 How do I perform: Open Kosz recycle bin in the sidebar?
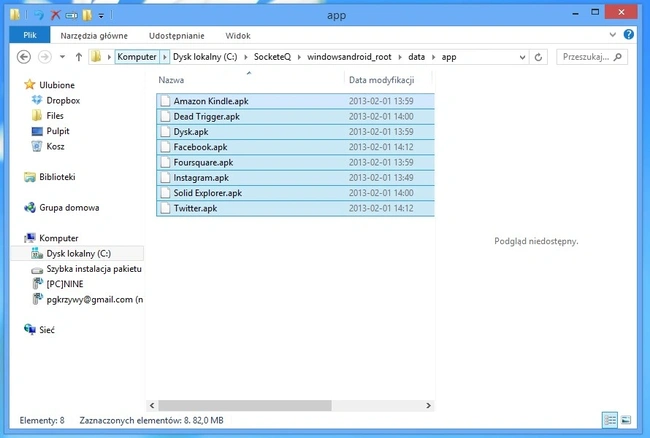tap(48, 146)
